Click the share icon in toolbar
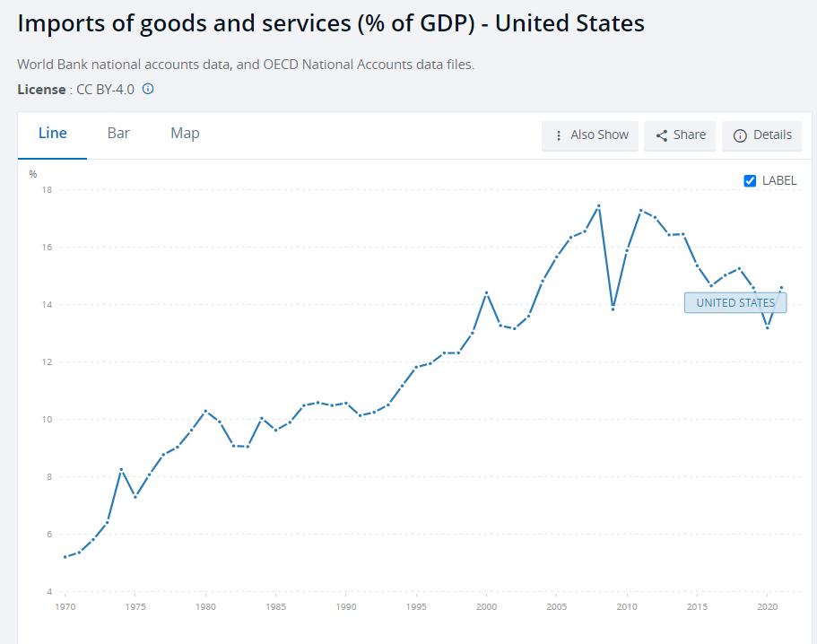 click(662, 135)
